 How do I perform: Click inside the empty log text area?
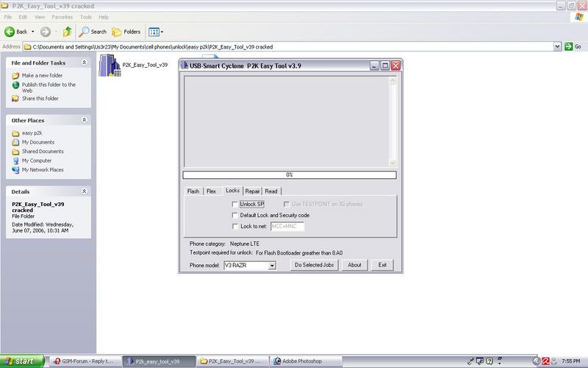pos(287,121)
